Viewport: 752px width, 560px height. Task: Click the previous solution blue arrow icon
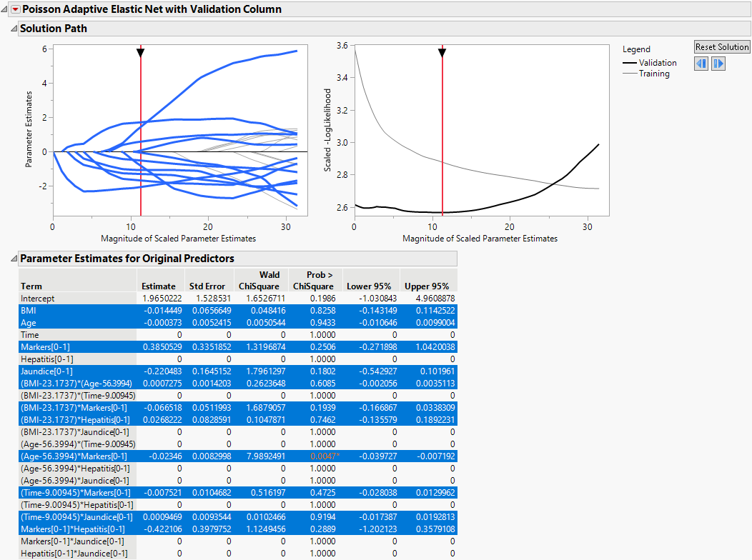[701, 64]
